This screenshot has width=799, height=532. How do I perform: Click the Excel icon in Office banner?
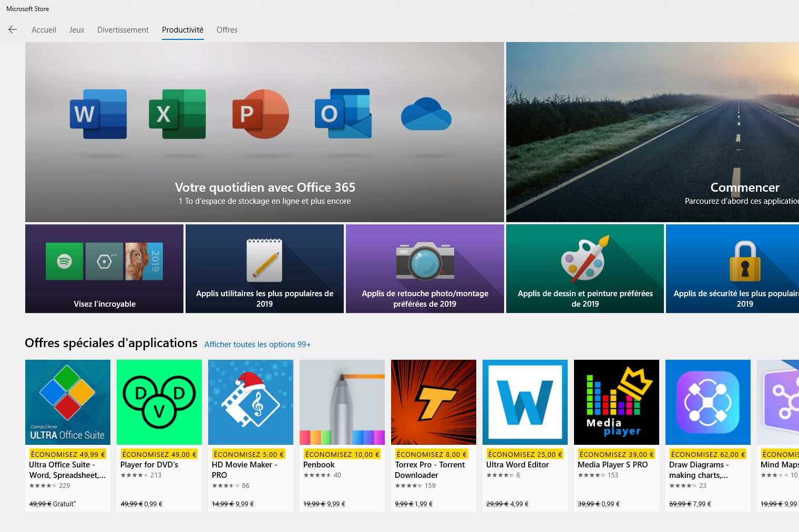pos(177,114)
